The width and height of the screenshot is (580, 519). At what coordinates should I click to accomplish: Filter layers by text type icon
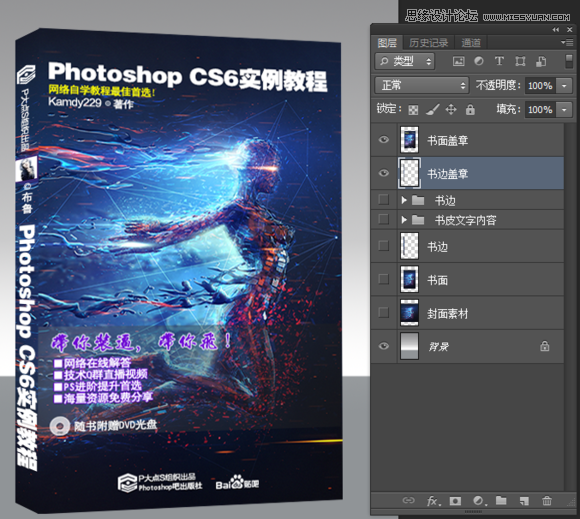click(499, 61)
